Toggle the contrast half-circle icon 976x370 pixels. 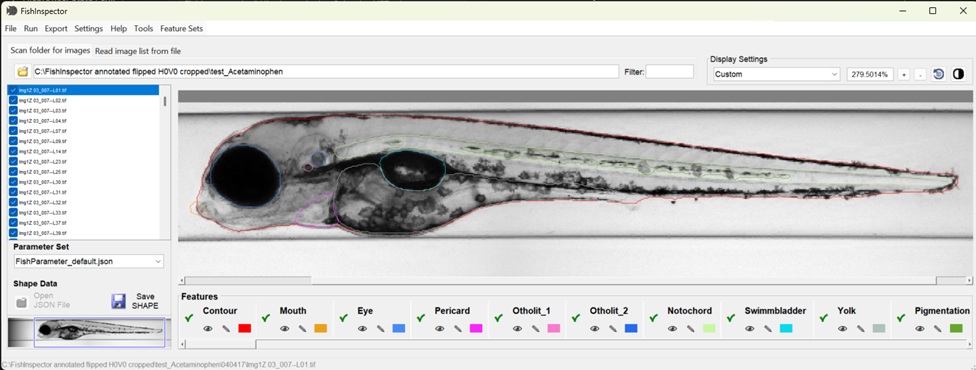coord(958,74)
